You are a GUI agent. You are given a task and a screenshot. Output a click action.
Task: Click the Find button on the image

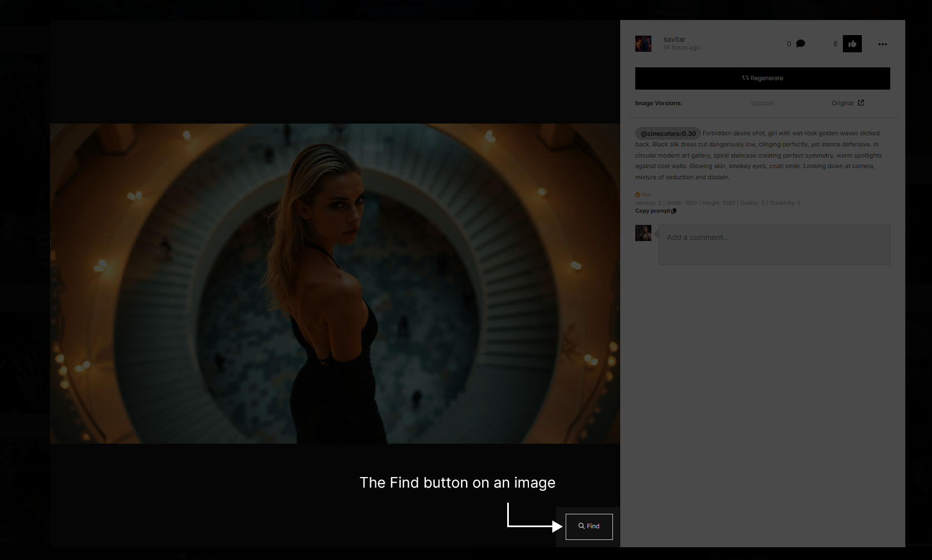[589, 525]
